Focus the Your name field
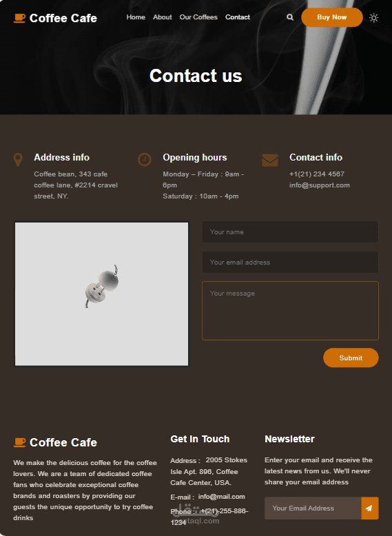This screenshot has height=536, width=392. click(290, 231)
